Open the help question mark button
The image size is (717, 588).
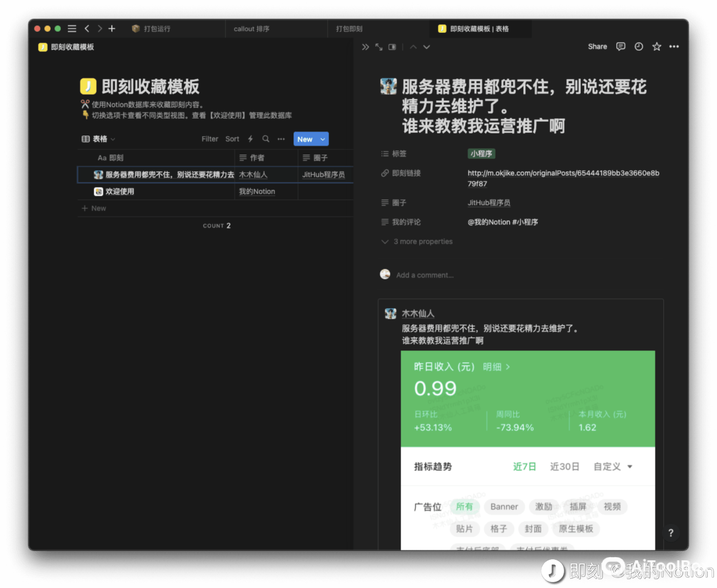[671, 533]
